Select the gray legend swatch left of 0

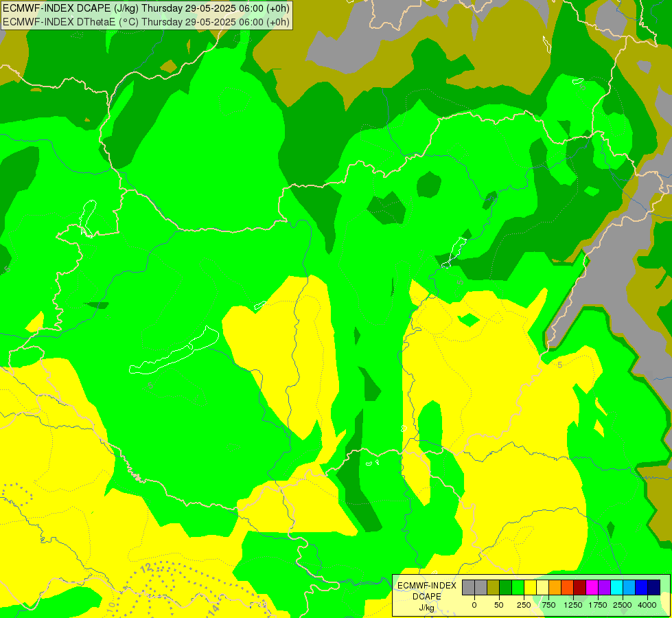[468, 587]
